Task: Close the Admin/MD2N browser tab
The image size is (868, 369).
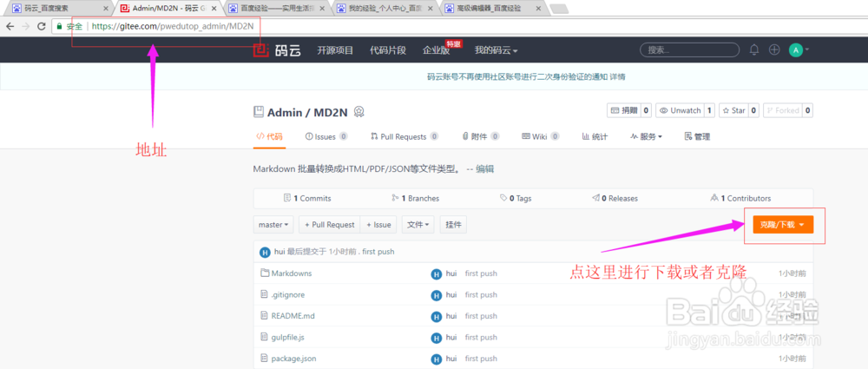Action: click(x=214, y=9)
